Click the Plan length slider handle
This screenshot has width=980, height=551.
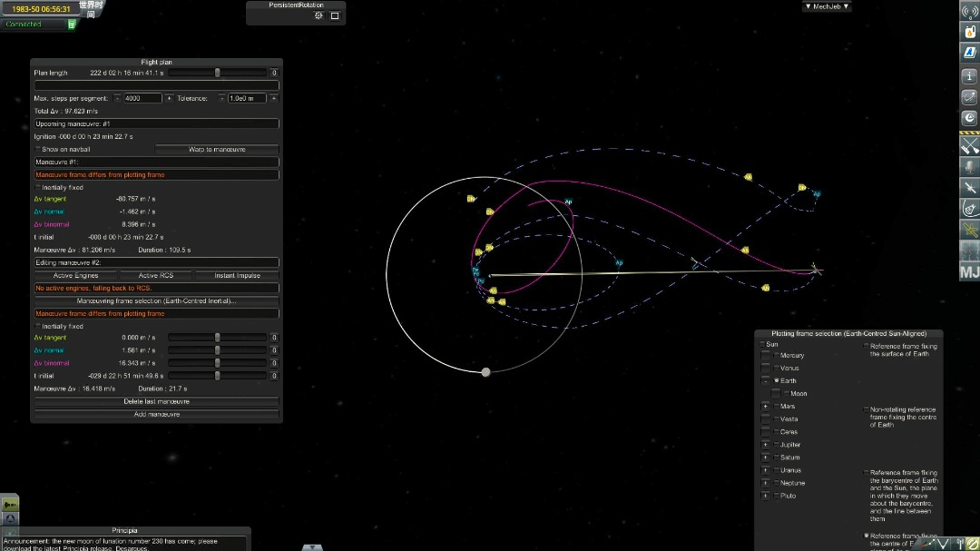pos(218,74)
